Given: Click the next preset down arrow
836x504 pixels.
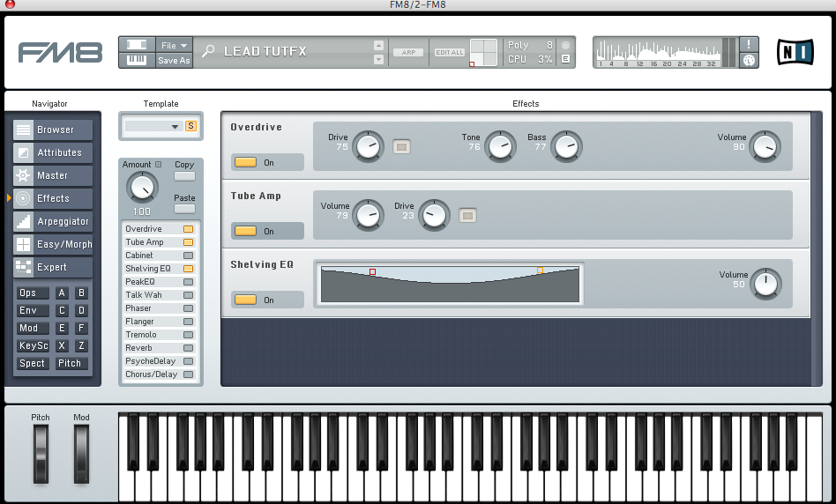Looking at the screenshot, I should [378, 59].
